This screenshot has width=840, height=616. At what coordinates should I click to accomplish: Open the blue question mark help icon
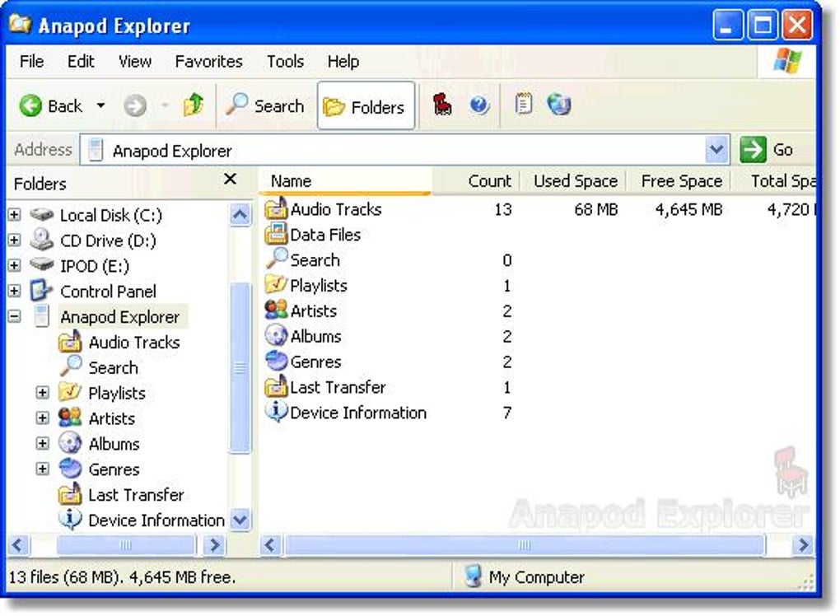click(479, 105)
